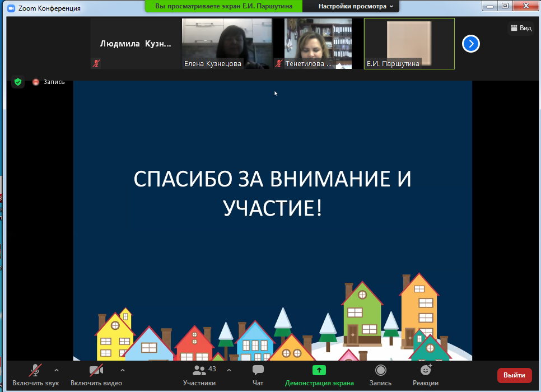The height and width of the screenshot is (392, 541).
Task: Select Елена Кузнецова video thumbnail
Action: click(x=227, y=44)
